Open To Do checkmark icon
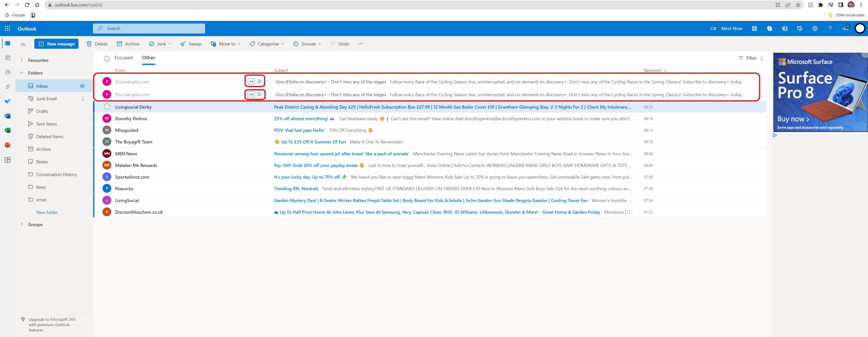 point(8,101)
